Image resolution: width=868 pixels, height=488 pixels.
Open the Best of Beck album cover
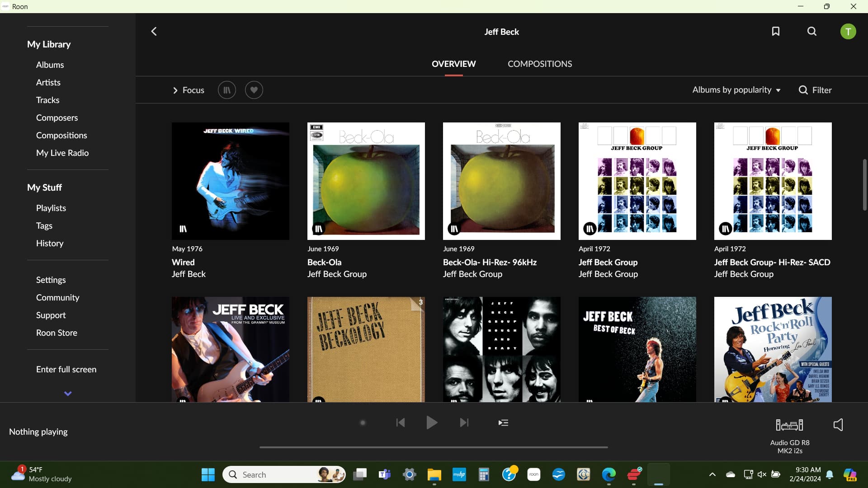[x=637, y=349]
